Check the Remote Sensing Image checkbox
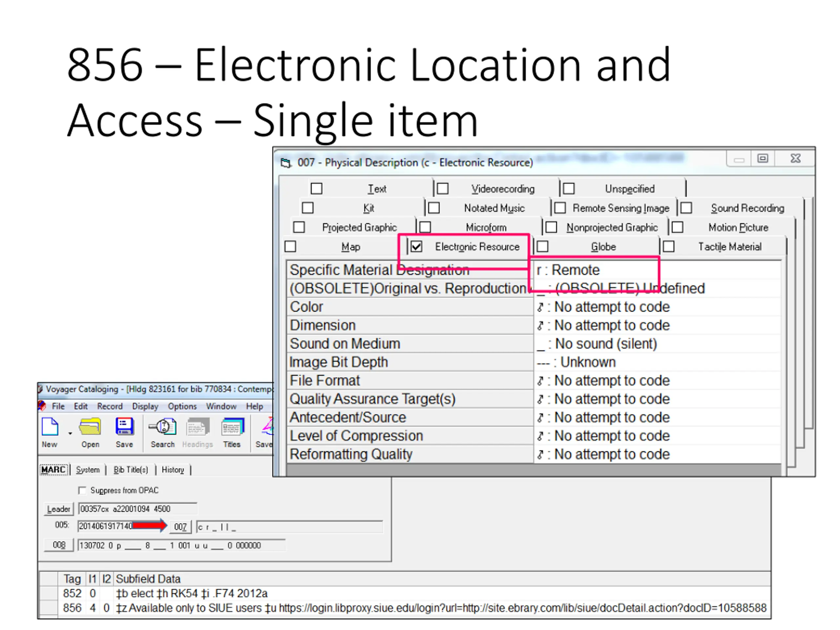The width and height of the screenshot is (840, 630). [x=560, y=208]
